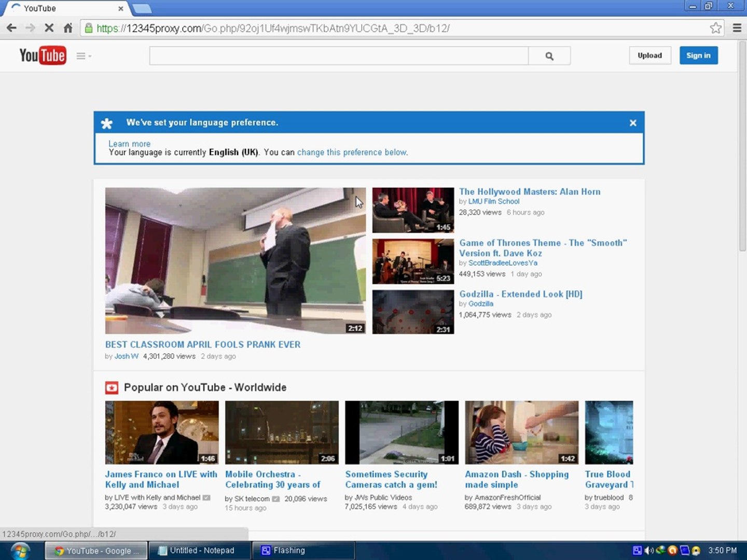Click The Hollywood Masters: Alan Horn title
The width and height of the screenshot is (747, 560).
(x=530, y=192)
